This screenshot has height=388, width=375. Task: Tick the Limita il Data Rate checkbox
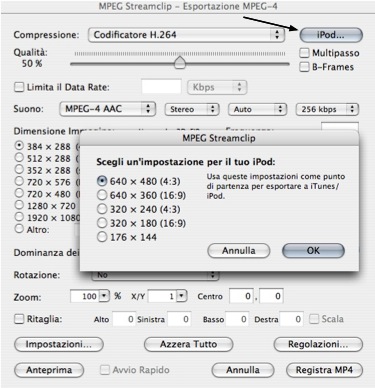19,87
